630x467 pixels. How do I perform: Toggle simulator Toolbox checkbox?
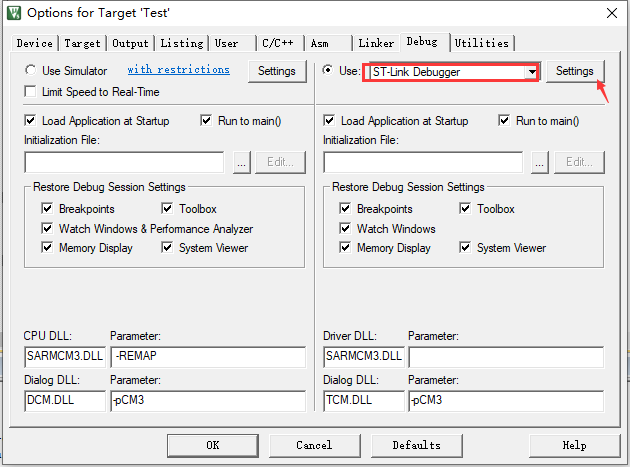coord(167,208)
